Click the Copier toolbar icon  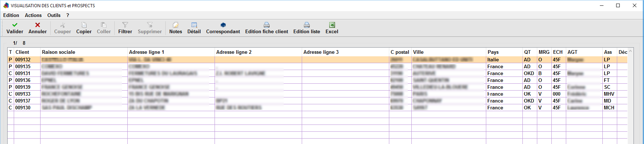point(84,25)
